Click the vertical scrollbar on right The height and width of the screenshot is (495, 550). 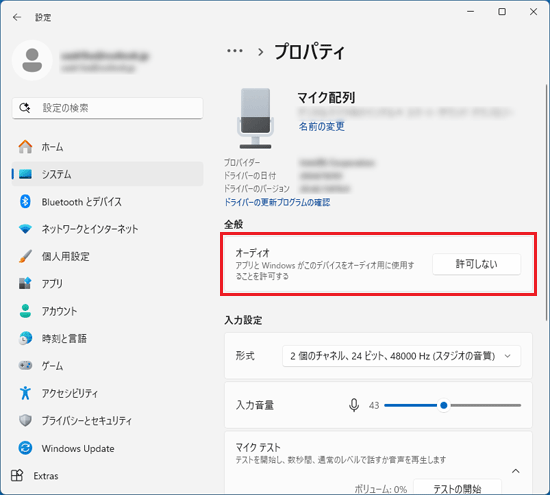[546, 202]
